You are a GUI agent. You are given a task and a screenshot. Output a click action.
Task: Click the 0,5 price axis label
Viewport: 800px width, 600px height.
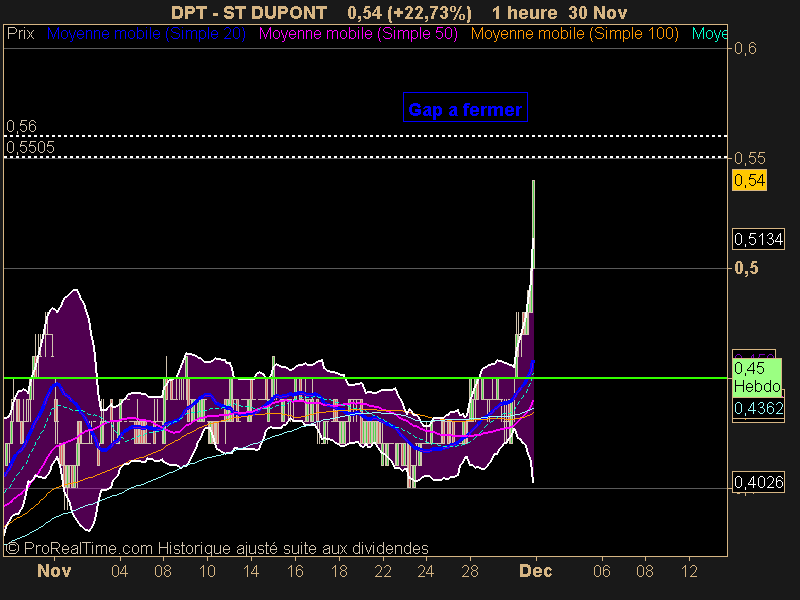point(746,268)
